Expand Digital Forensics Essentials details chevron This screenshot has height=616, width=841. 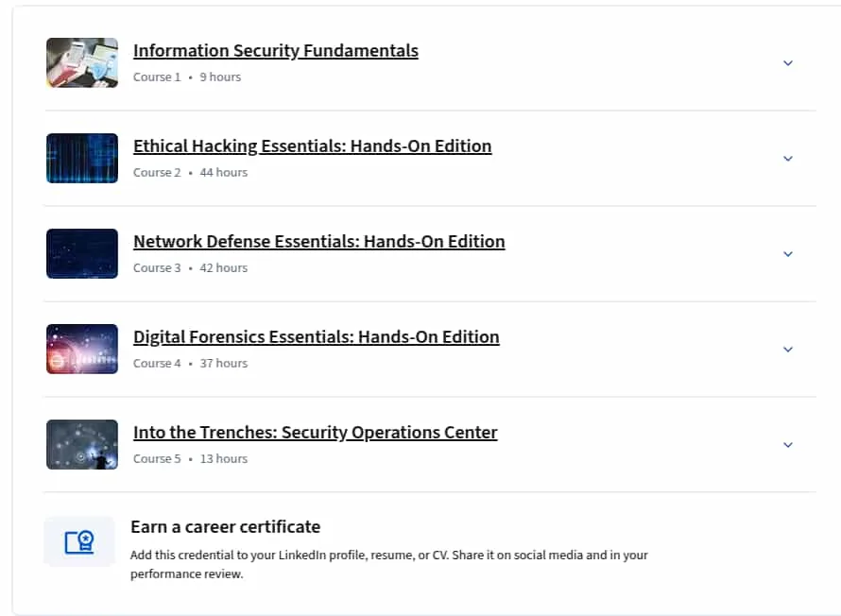pyautogui.click(x=788, y=350)
